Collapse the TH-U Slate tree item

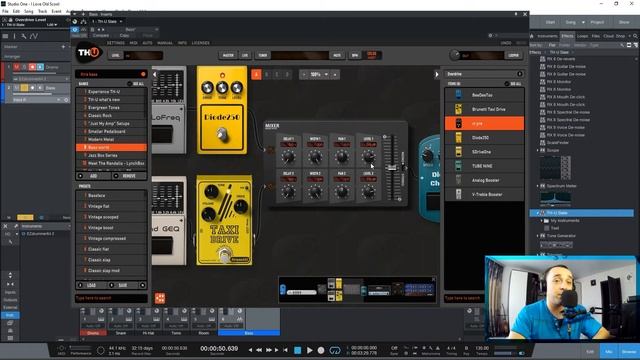(x=538, y=213)
